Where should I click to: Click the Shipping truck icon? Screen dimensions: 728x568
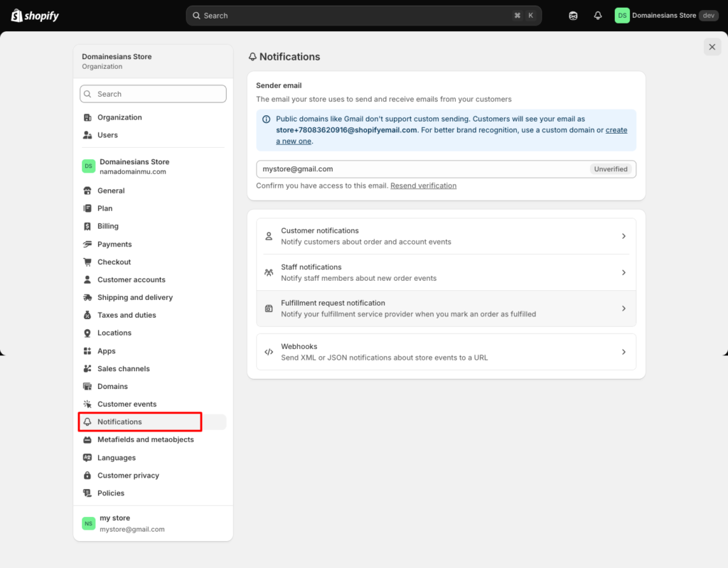coord(87,297)
